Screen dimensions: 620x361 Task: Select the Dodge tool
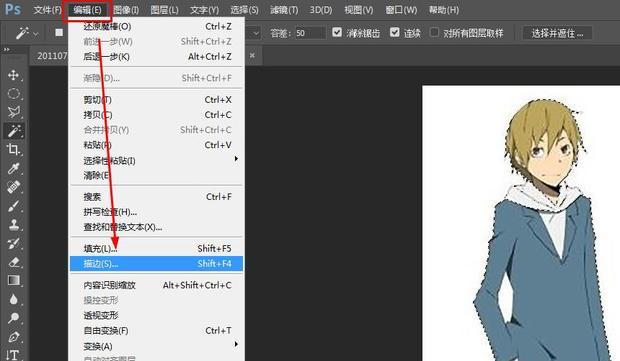[14, 318]
